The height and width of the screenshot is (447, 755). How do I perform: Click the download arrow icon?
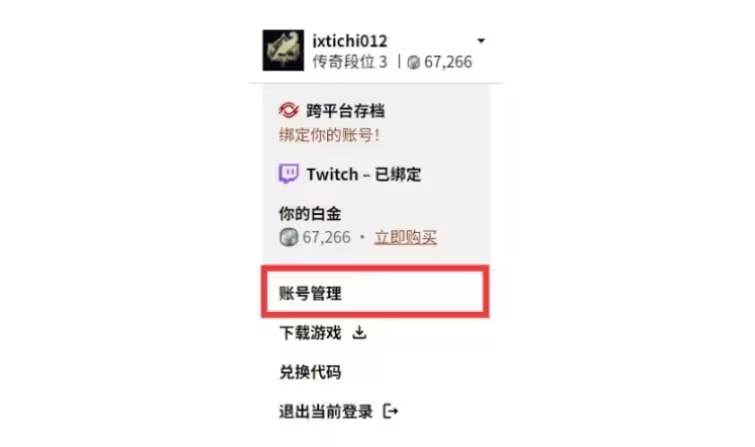point(359,332)
